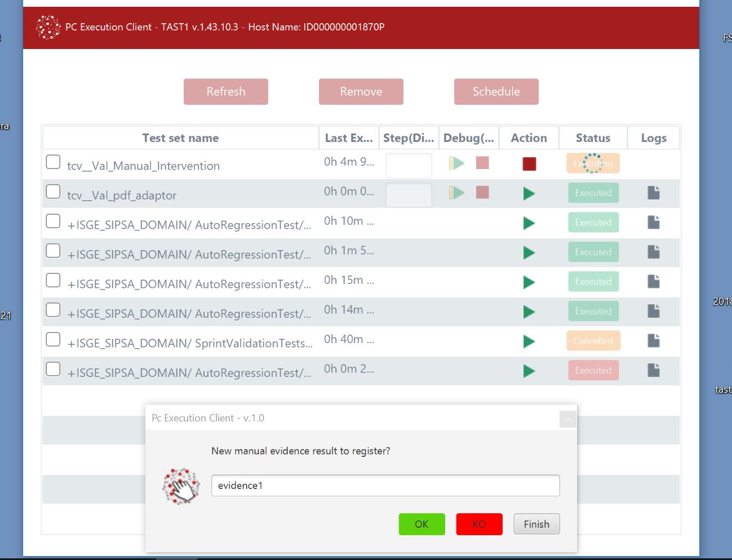732x560 pixels.
Task: Select the tcv__Val_pdf_adaptor checkbox
Action: [53, 192]
